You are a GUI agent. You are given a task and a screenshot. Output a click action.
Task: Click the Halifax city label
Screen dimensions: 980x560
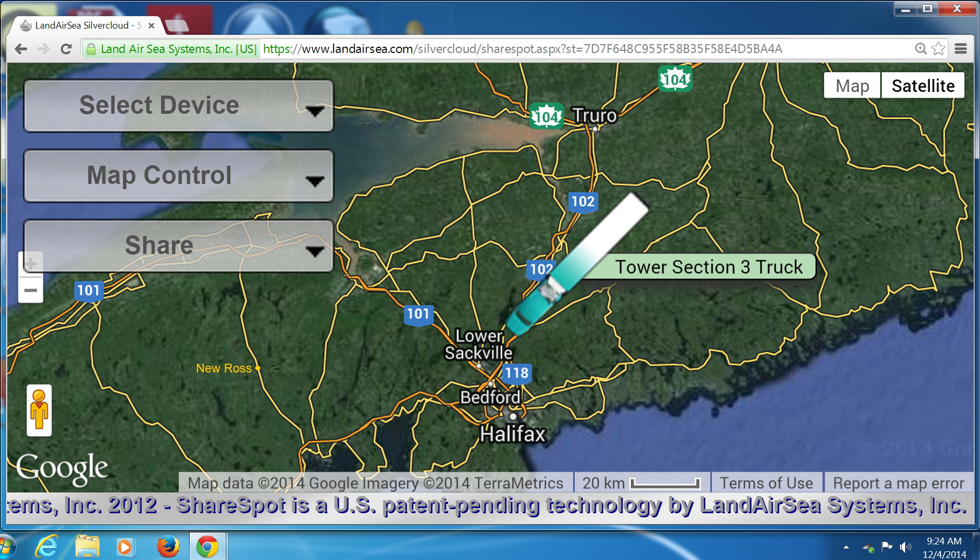[512, 434]
